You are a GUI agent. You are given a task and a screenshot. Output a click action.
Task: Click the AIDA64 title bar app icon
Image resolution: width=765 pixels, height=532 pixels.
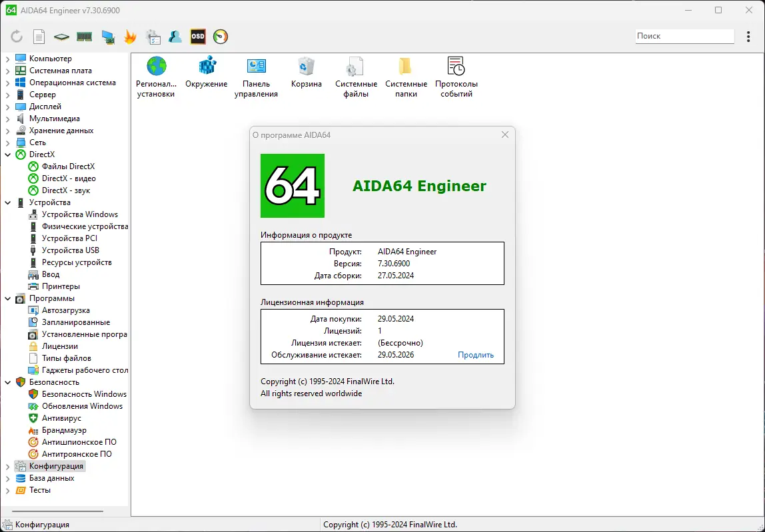point(11,10)
